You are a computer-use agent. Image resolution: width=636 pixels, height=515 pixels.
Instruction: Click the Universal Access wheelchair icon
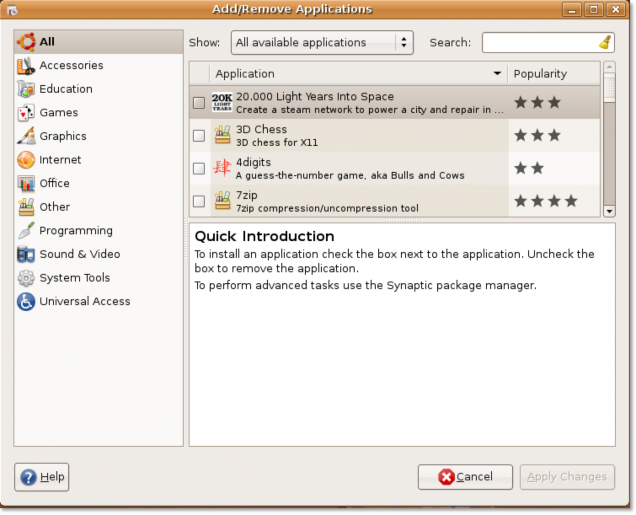26,302
